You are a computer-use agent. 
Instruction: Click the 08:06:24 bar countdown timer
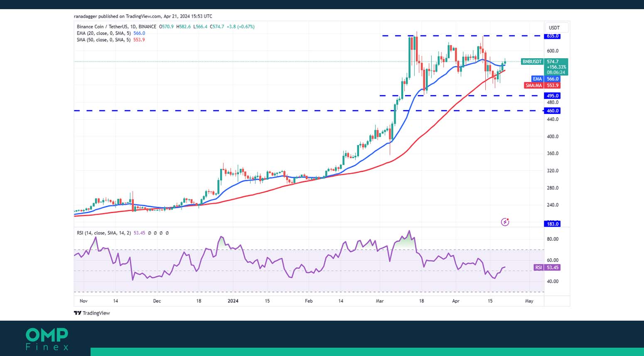(556, 72)
